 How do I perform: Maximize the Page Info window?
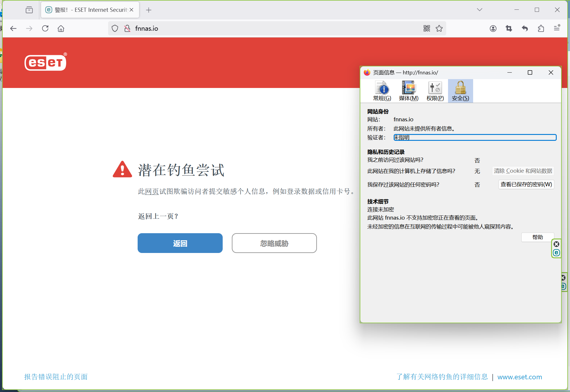click(x=530, y=72)
